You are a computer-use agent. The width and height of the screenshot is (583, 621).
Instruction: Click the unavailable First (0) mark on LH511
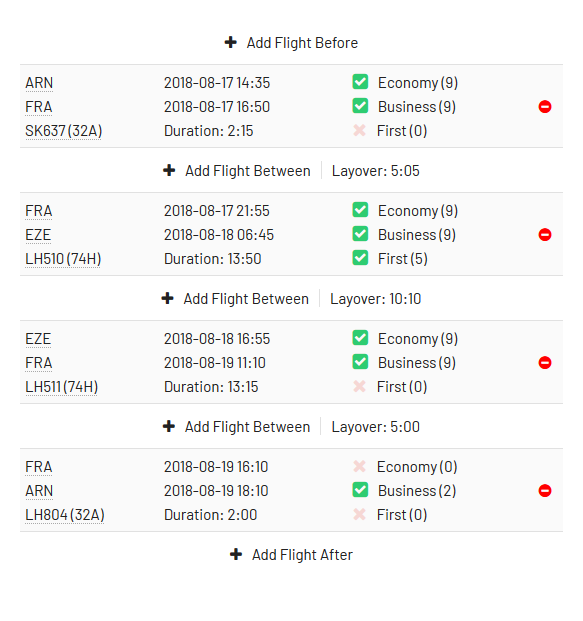click(x=359, y=386)
